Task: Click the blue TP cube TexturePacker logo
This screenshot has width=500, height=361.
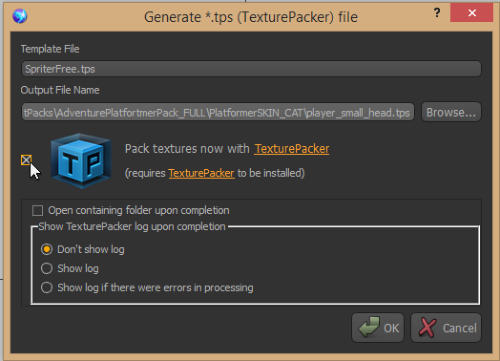Action: click(x=81, y=161)
